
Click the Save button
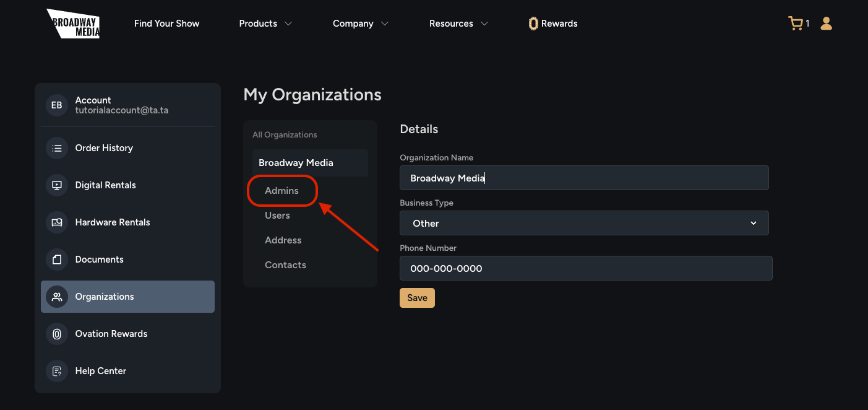(x=417, y=297)
